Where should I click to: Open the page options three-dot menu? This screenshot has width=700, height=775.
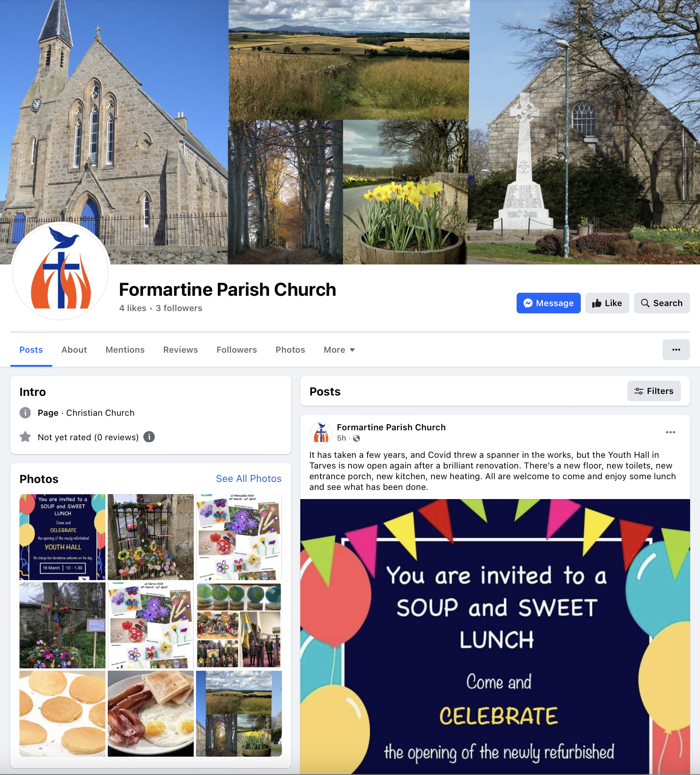point(676,349)
